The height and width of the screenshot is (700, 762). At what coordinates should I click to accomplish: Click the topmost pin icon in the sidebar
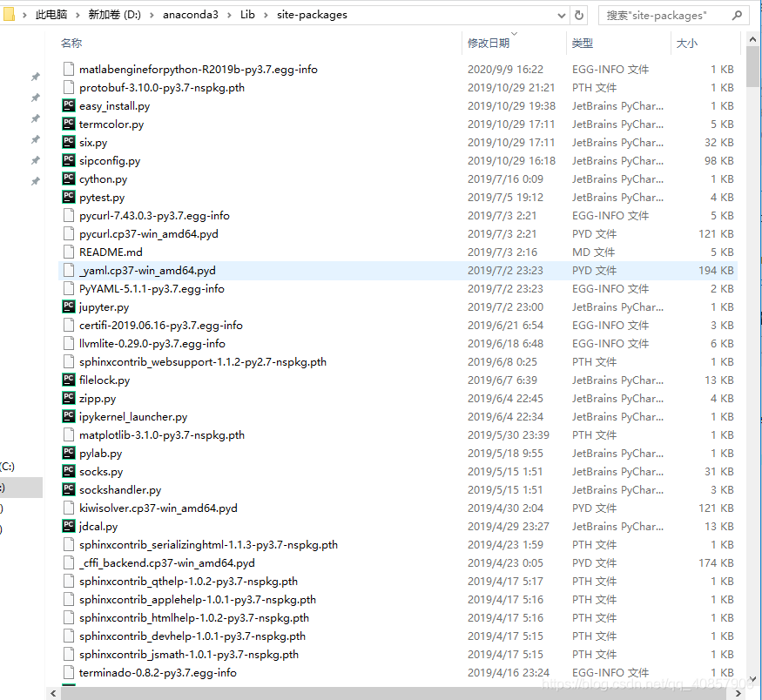point(35,77)
